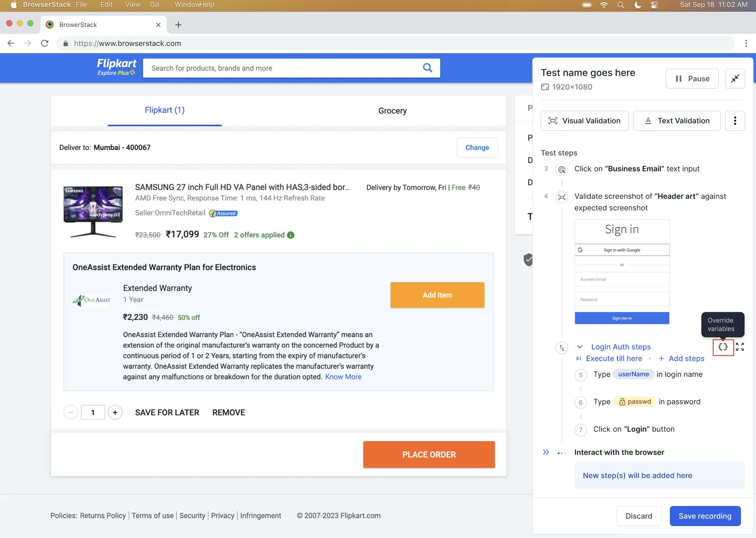This screenshot has height=538, width=756.
Task: Open the three-dot validation options menu
Action: (735, 121)
